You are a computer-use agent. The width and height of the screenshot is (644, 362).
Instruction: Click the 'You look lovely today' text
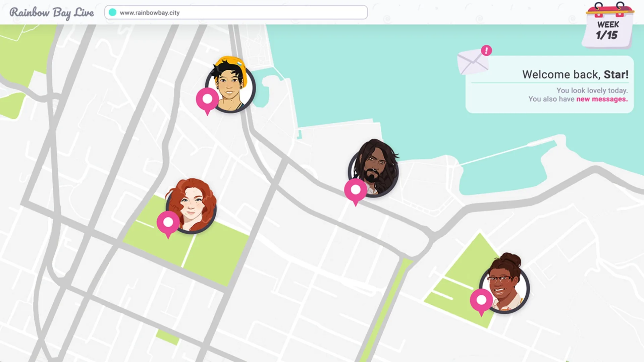(592, 90)
